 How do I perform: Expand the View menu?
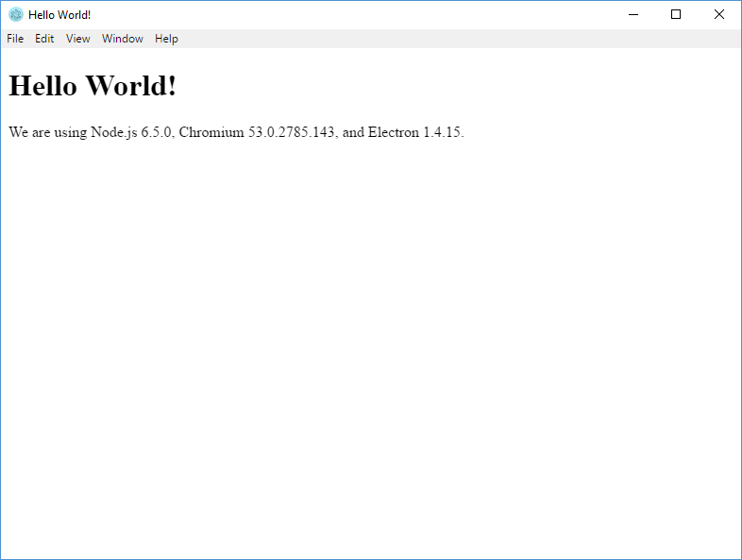pyautogui.click(x=78, y=39)
